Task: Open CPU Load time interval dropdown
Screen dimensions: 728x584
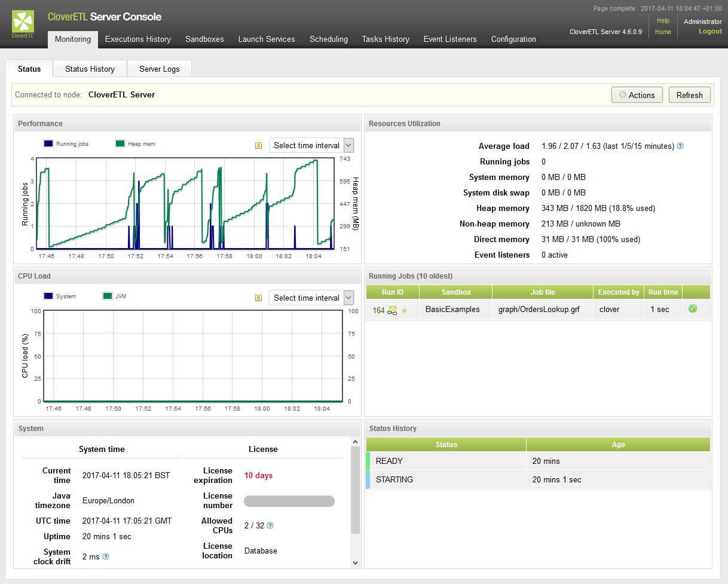Action: pos(311,298)
